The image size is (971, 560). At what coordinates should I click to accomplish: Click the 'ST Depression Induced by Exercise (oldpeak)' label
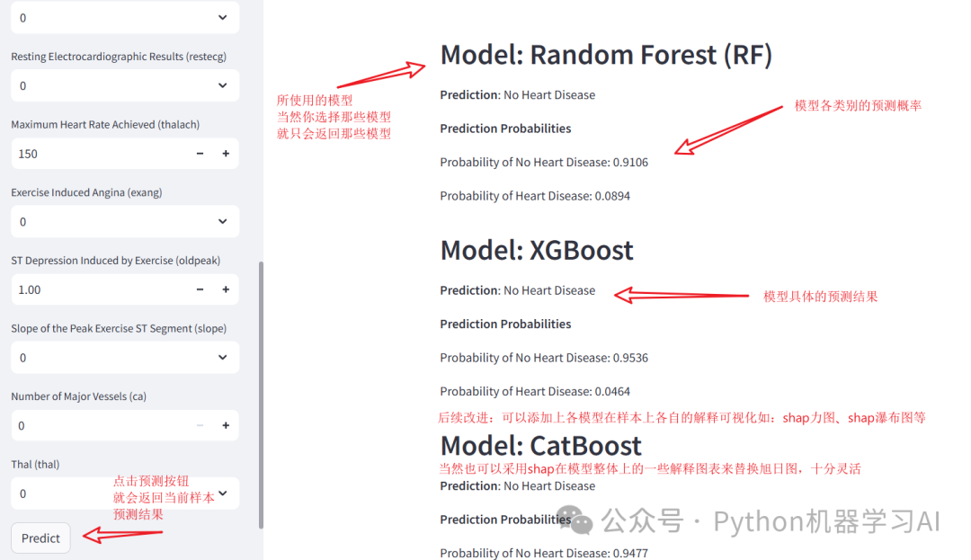click(116, 261)
